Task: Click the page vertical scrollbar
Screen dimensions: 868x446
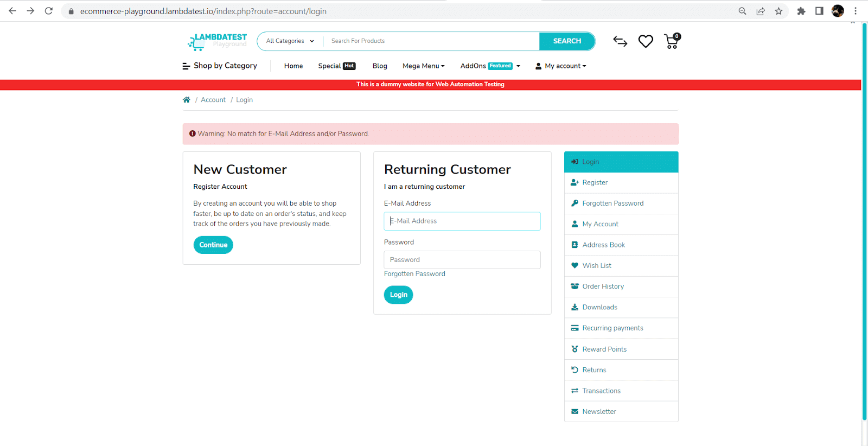Action: [864, 222]
